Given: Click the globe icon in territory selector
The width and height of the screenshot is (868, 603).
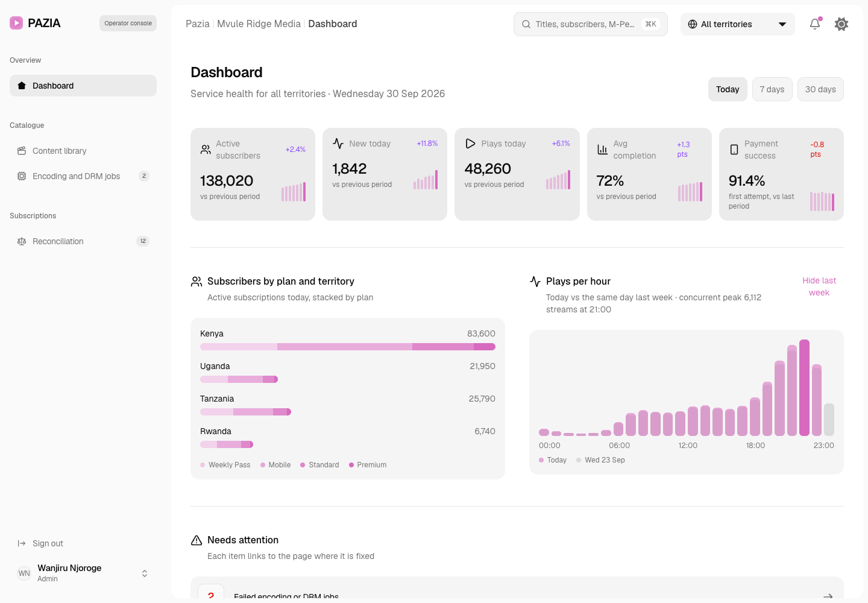Looking at the screenshot, I should (693, 24).
